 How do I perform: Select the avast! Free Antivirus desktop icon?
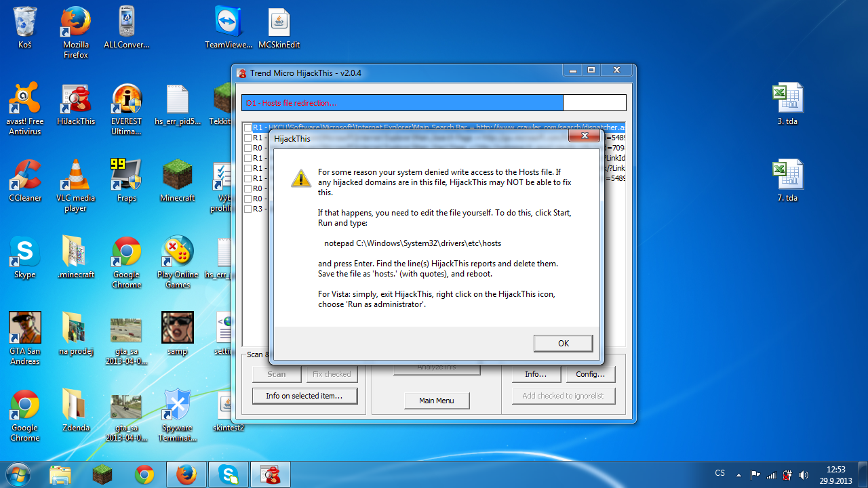click(25, 108)
